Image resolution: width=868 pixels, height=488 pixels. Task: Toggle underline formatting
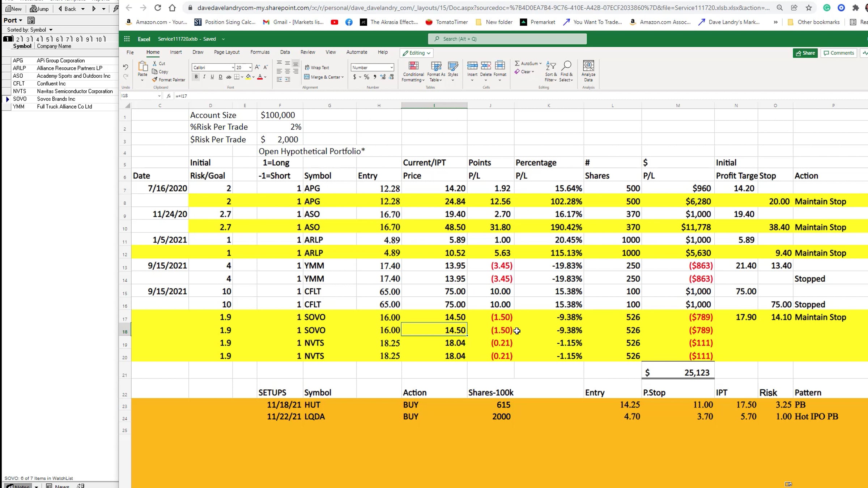point(212,77)
